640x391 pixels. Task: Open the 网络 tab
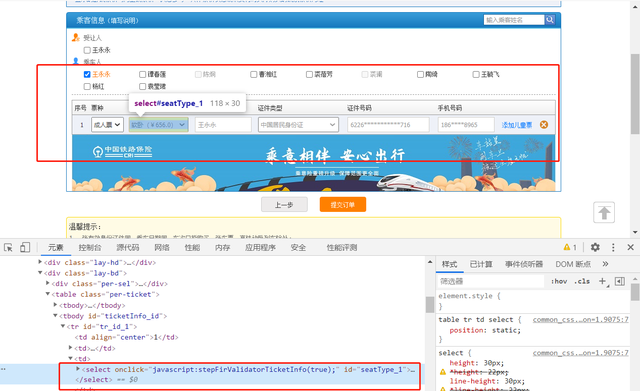click(x=162, y=247)
